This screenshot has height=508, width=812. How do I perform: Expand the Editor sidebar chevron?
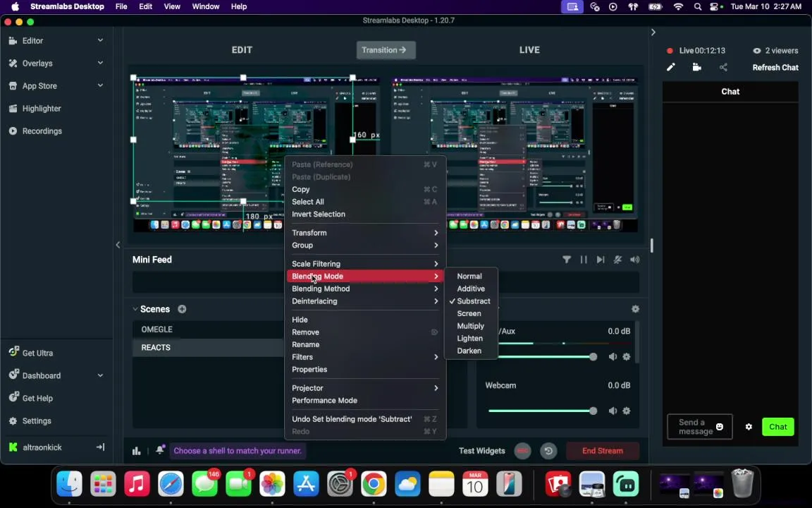pos(101,40)
